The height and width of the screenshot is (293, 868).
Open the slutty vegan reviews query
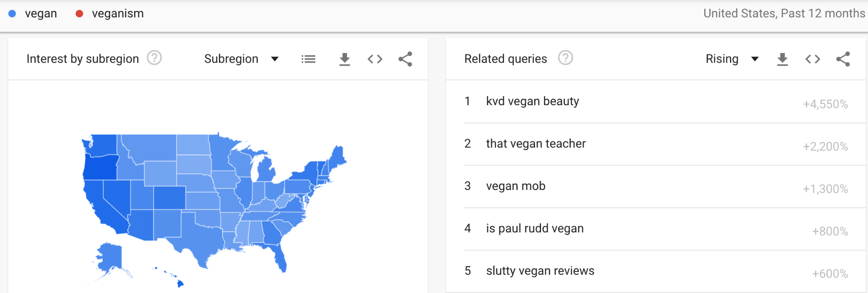(x=656, y=271)
